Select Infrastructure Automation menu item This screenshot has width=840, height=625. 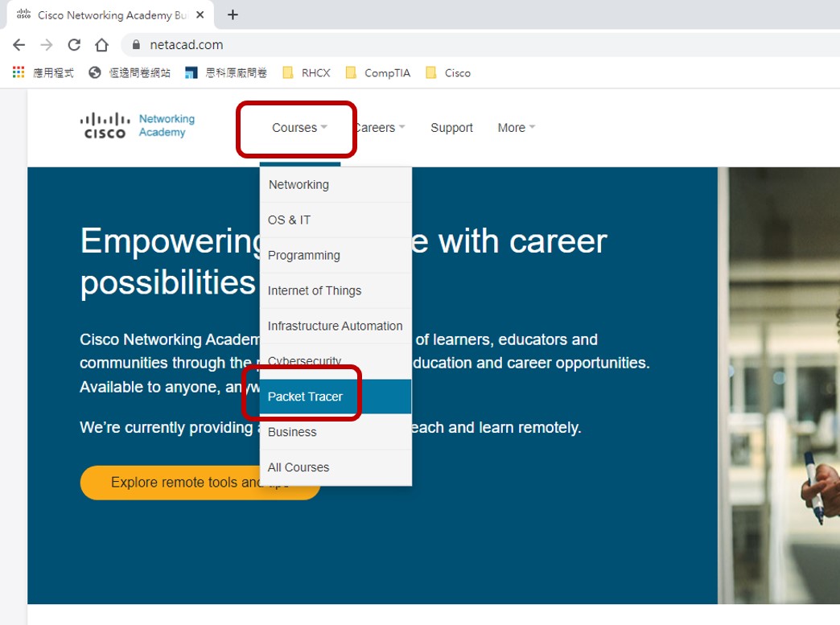[x=336, y=326]
